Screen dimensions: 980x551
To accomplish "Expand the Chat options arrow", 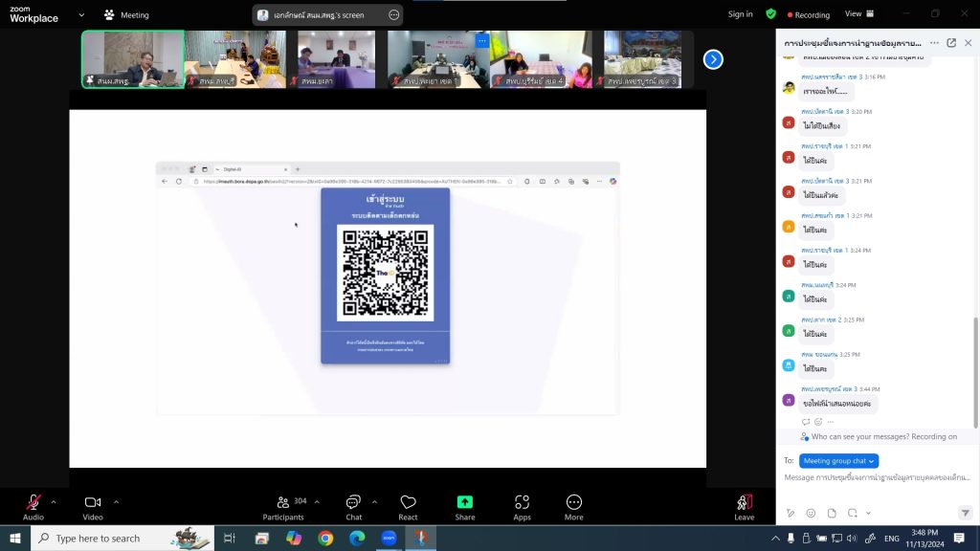I will 374,501.
